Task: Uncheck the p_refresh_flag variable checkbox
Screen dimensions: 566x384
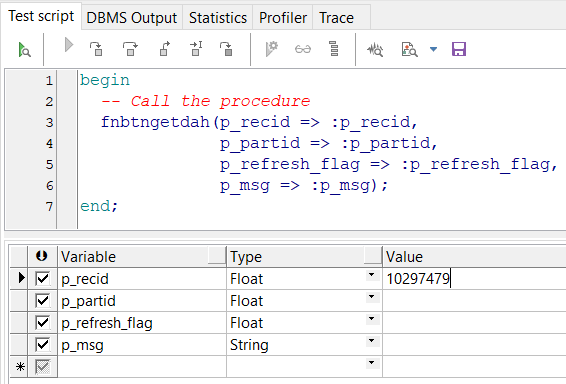Action: click(43, 323)
